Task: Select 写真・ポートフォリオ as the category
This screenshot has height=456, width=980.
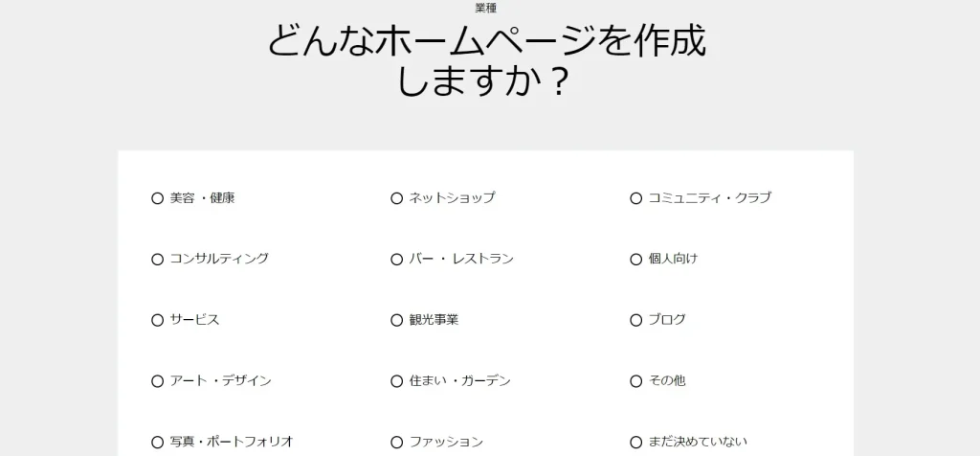Action: pyautogui.click(x=158, y=443)
